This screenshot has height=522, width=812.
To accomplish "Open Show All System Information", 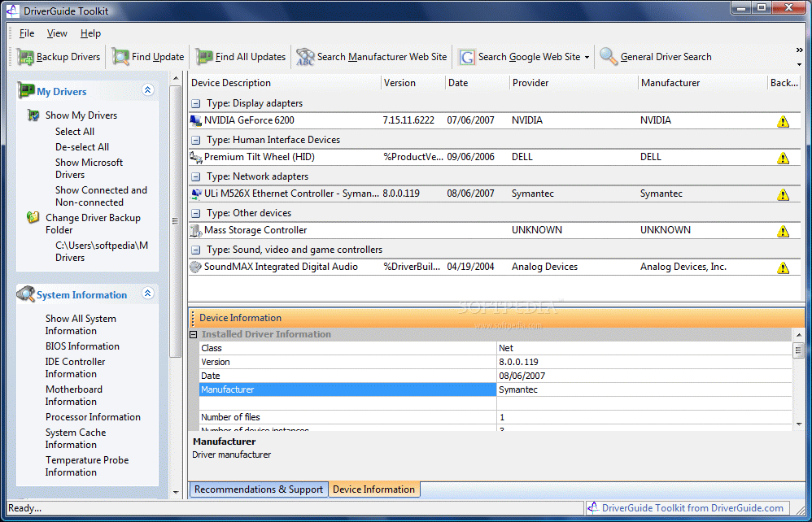I will coord(81,325).
